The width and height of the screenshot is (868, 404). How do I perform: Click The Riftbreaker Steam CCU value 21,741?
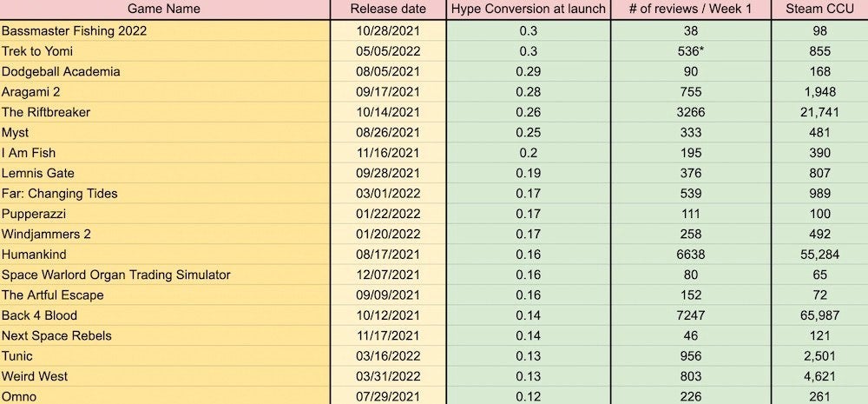click(x=820, y=112)
